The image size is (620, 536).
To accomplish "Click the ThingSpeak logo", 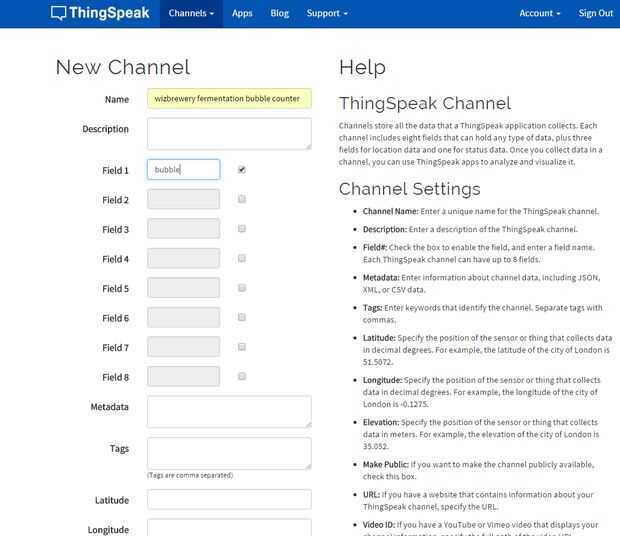I will (x=100, y=13).
